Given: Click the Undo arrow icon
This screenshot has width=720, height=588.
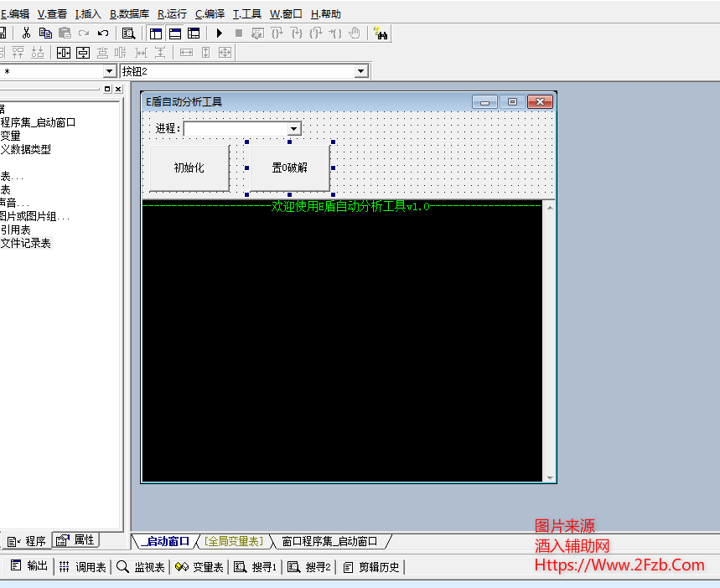Looking at the screenshot, I should [x=103, y=34].
